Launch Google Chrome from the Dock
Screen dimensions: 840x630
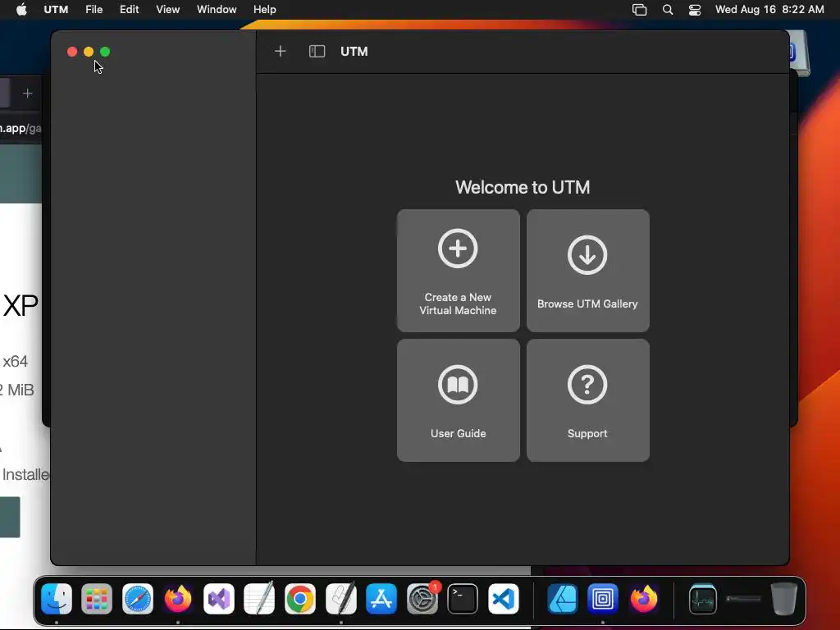pos(300,598)
